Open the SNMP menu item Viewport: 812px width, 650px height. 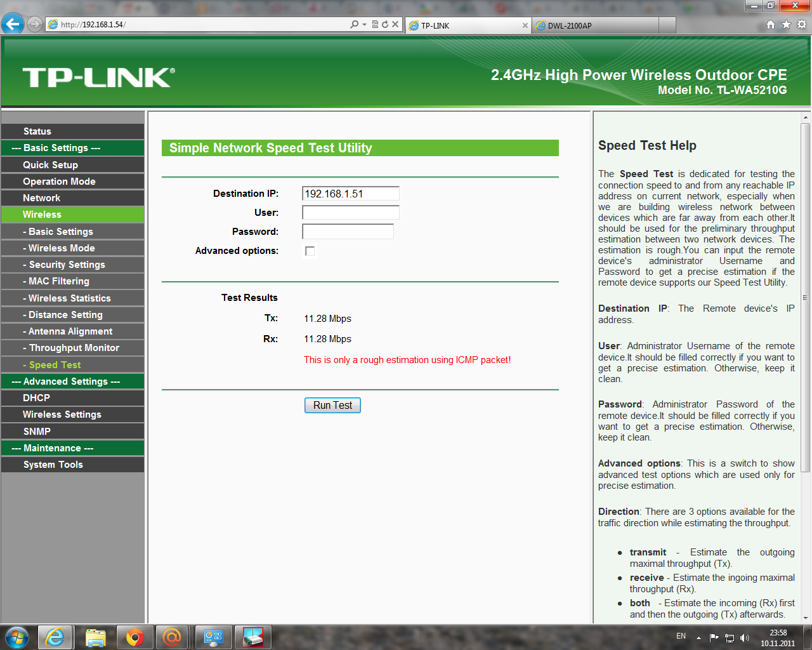click(x=72, y=432)
